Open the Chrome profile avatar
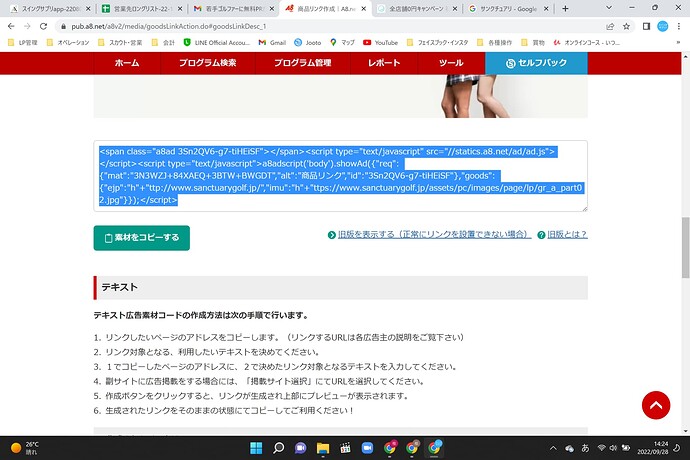 pyautogui.click(x=662, y=26)
